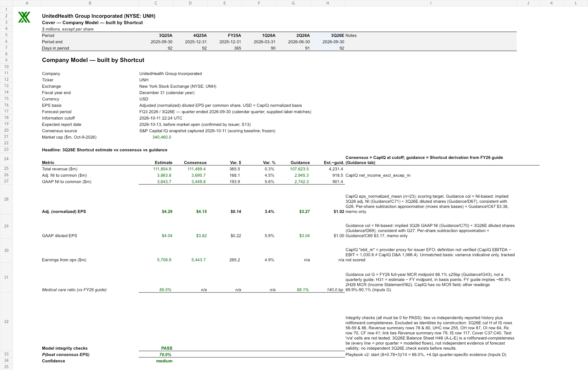Click GAAP diluted EPS estimate $4.04
588x370 pixels.
point(167,236)
